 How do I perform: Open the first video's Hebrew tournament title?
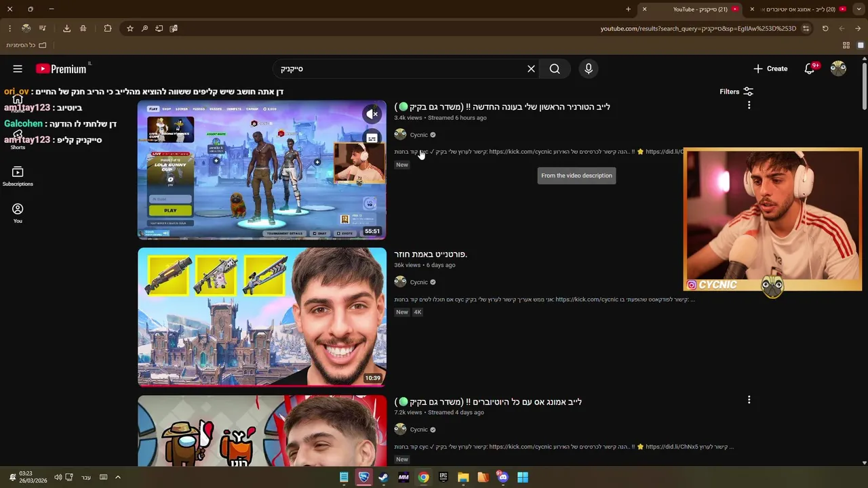point(502,106)
